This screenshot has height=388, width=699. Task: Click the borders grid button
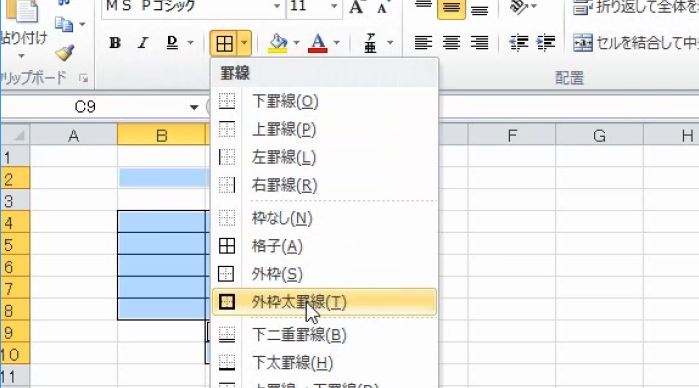pos(224,43)
